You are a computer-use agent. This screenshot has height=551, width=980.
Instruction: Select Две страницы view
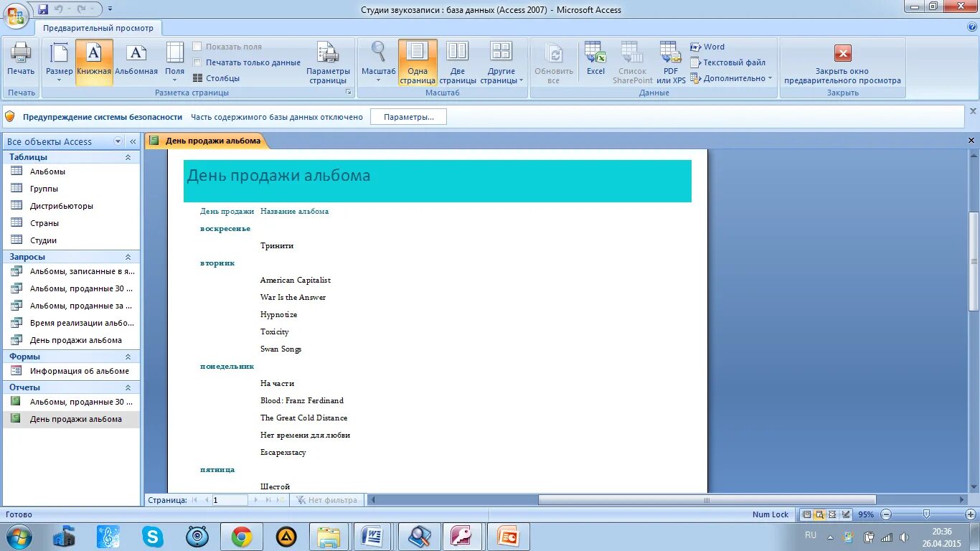click(x=458, y=62)
